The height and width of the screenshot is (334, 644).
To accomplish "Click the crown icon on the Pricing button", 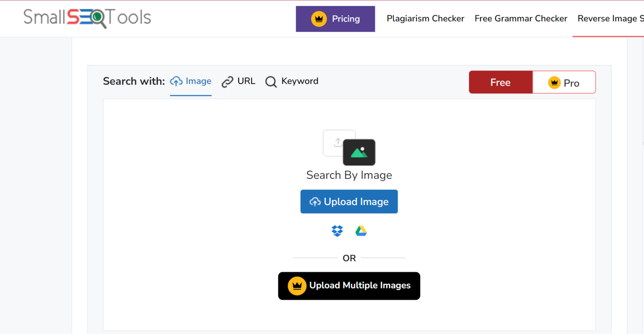I will (x=318, y=18).
